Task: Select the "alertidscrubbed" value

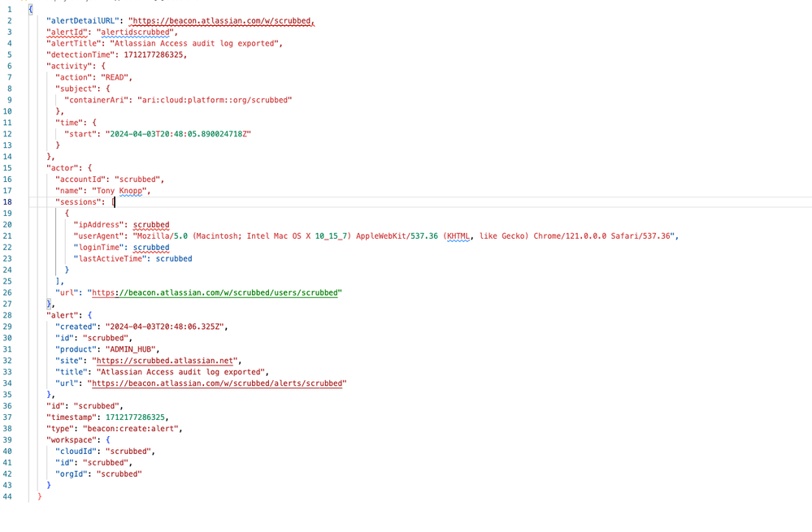Action: tap(135, 32)
